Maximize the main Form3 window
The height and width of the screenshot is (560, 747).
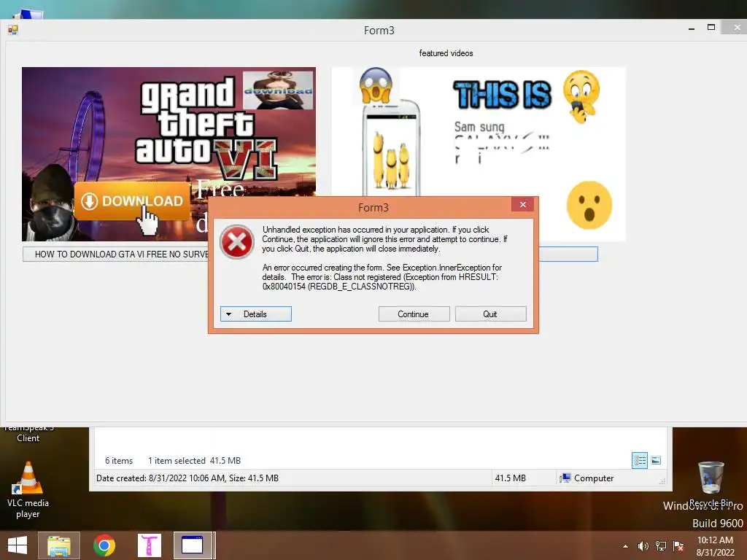711,28
